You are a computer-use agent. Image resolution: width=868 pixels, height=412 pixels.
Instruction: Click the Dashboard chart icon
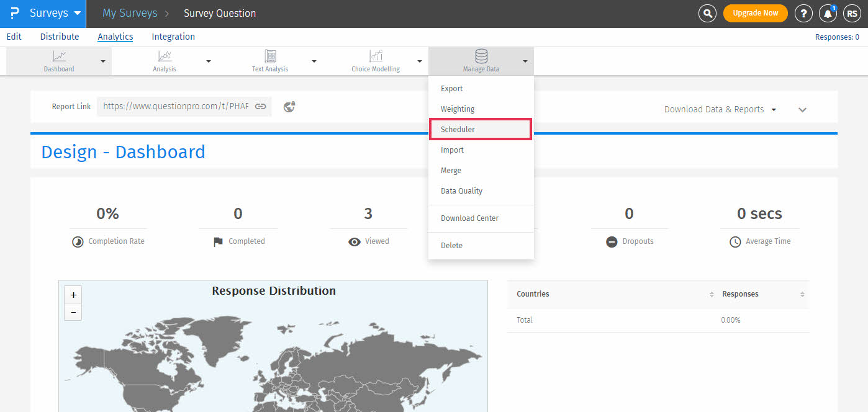59,56
